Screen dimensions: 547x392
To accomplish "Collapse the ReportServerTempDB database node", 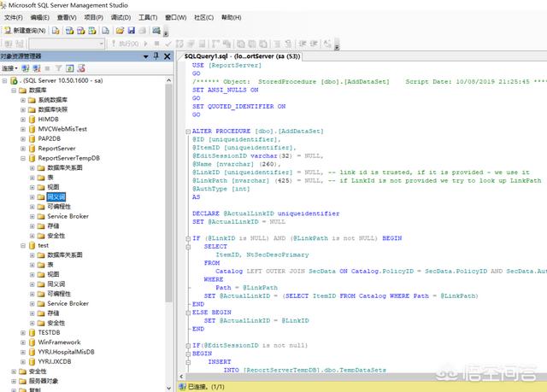I will pos(23,159).
